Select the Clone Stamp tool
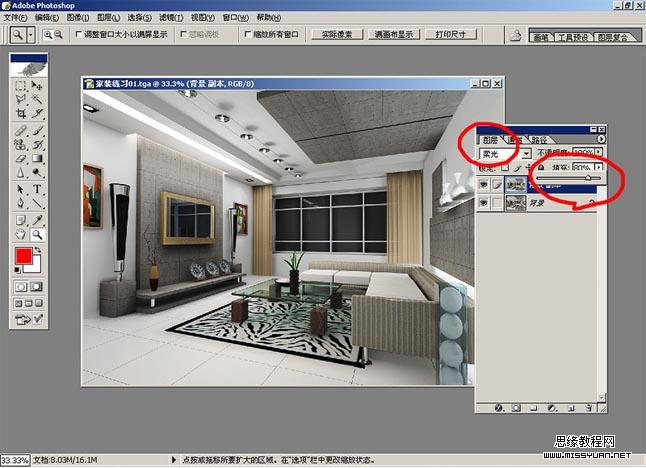This screenshot has width=646, height=468. point(20,145)
